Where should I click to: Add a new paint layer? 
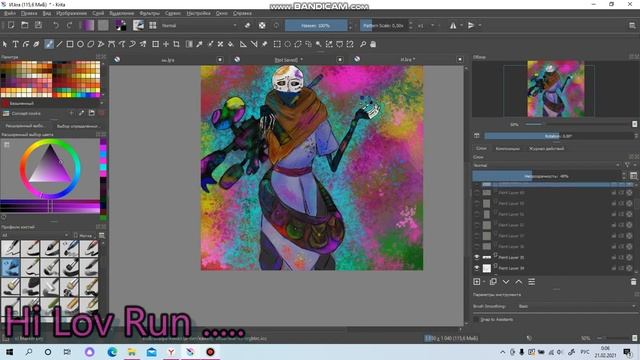(x=477, y=282)
